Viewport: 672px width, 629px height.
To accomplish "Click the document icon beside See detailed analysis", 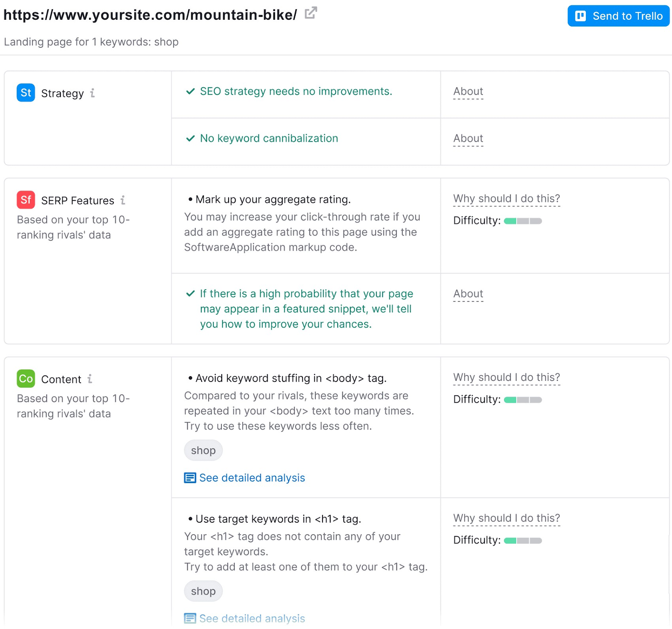I will click(190, 477).
